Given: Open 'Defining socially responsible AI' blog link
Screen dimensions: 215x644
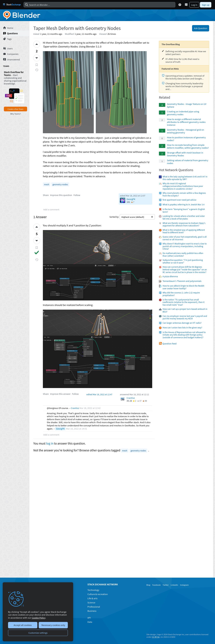Looking at the screenshot, I should (186, 53).
